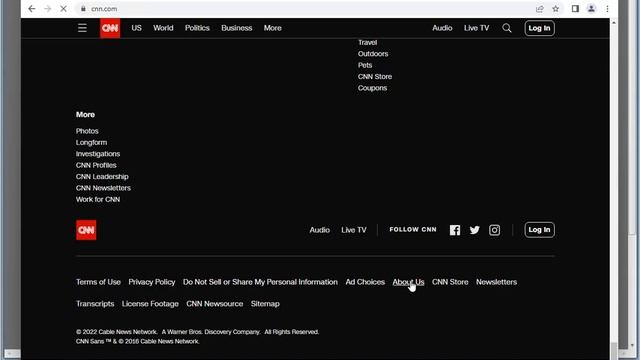Click the page scrollbar up arrow
Viewport: 640px width, 360px height.
click(613, 22)
